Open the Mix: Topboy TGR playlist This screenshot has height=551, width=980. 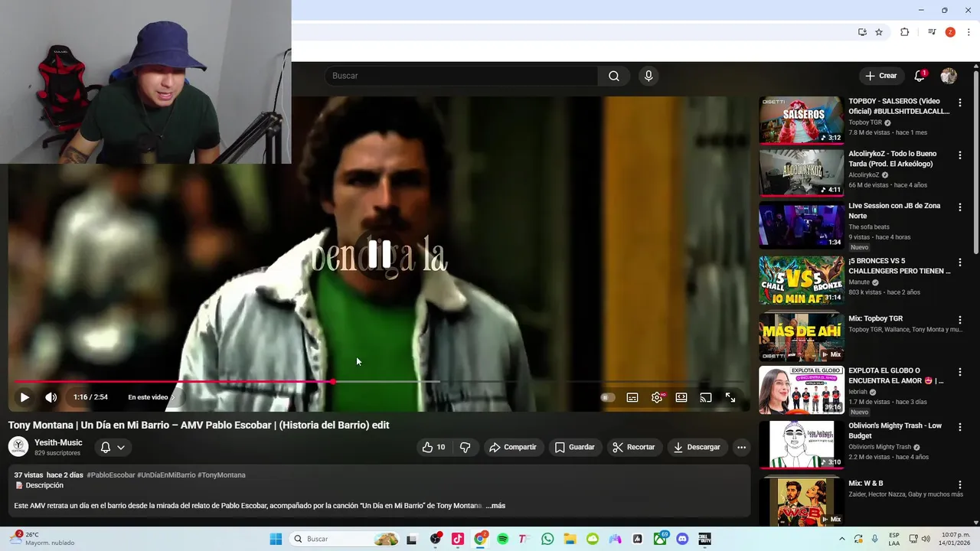801,337
